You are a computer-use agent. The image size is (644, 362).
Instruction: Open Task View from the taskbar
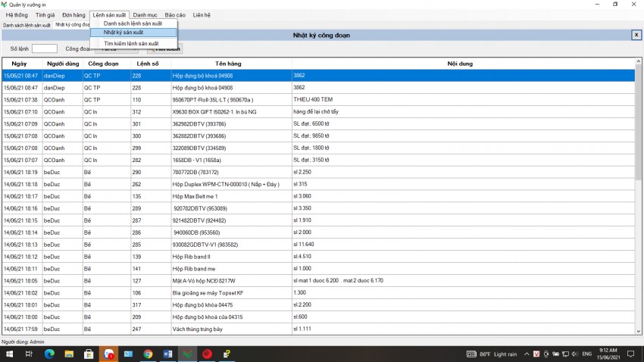pyautogui.click(x=30, y=354)
